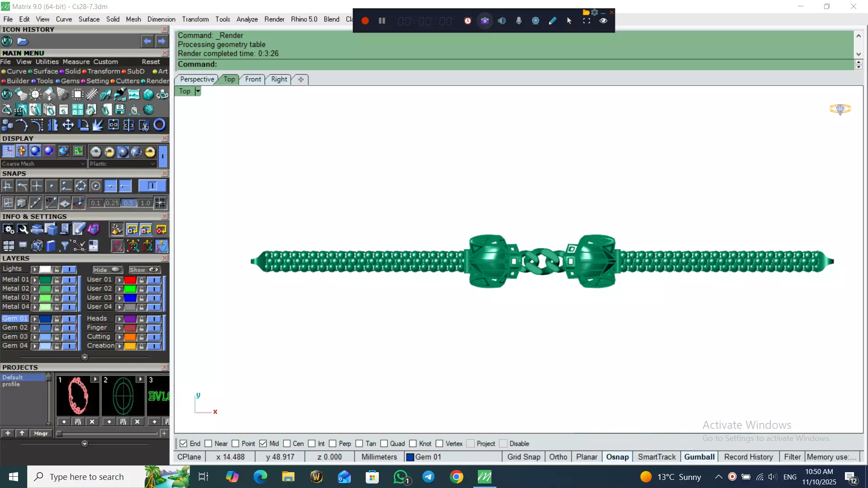Open the Analyze menu
This screenshot has width=868, height=488.
coord(247,19)
